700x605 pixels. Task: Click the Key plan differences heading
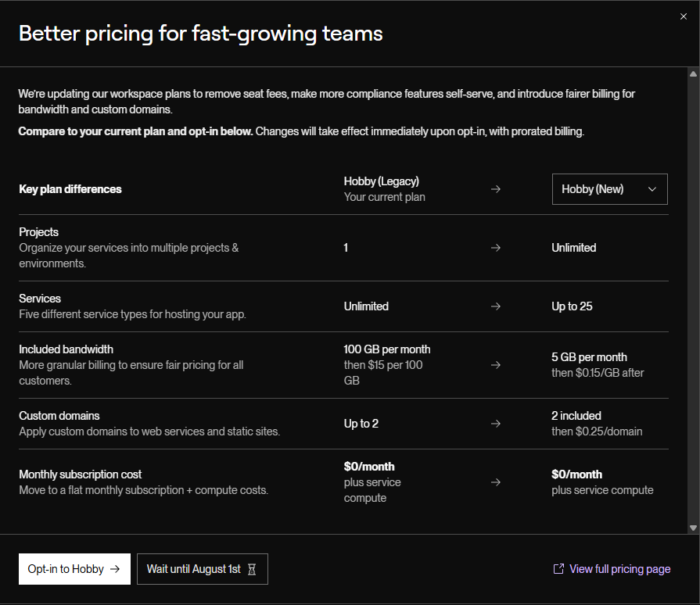click(70, 189)
